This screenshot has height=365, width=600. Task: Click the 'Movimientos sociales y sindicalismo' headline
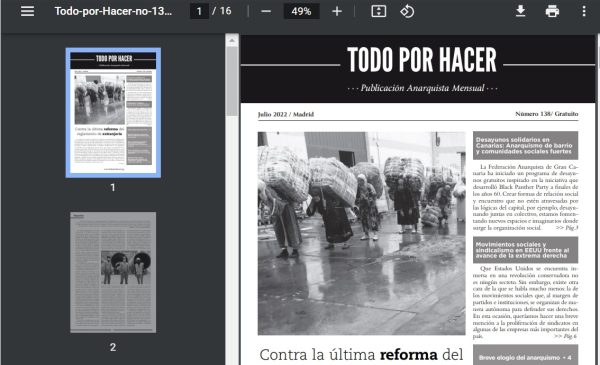pyautogui.click(x=525, y=250)
